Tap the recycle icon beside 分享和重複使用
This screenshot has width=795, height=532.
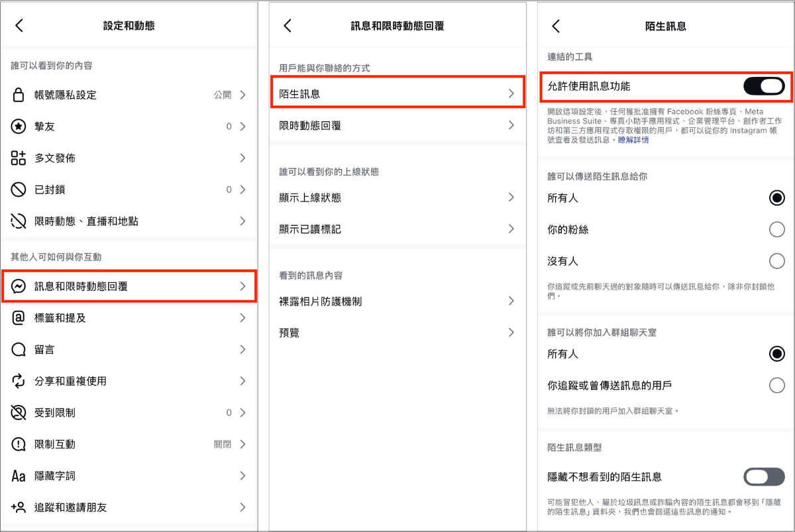tap(19, 381)
